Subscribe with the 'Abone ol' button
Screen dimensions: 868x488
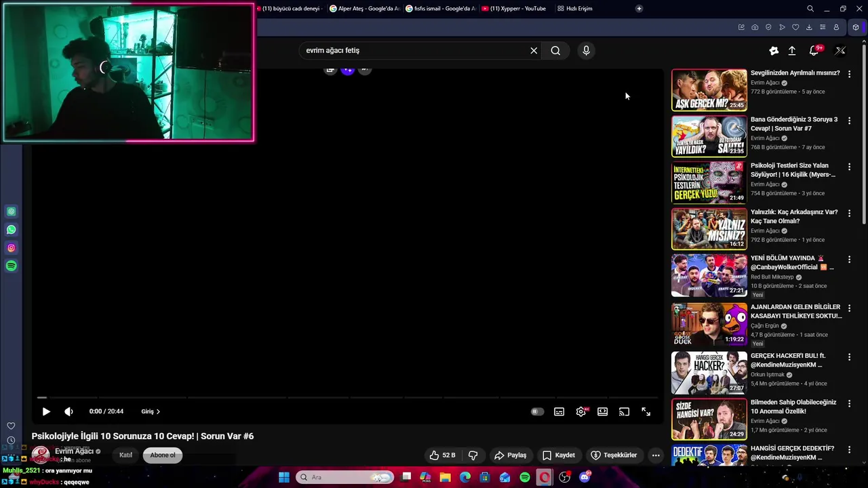(x=163, y=455)
